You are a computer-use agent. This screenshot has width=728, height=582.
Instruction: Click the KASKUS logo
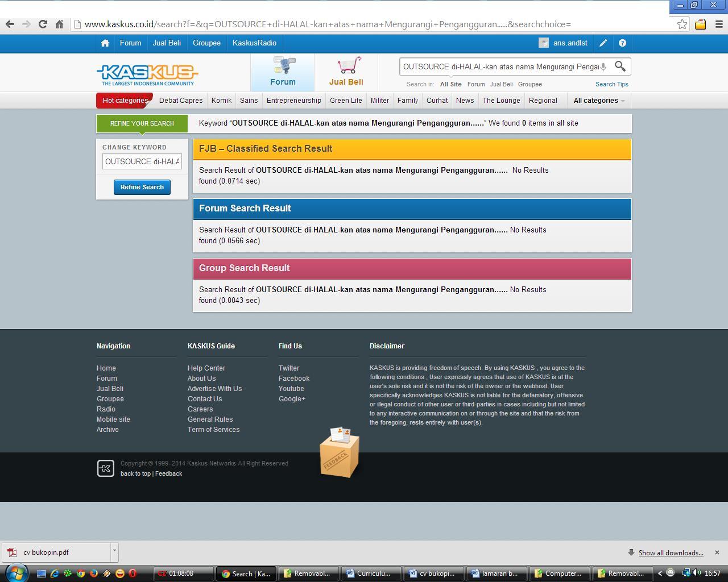147,74
